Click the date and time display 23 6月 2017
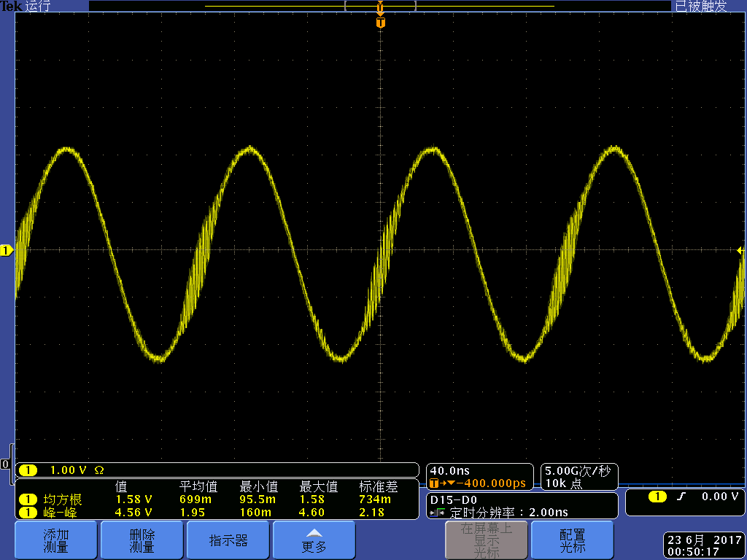The image size is (747, 560). [704, 545]
